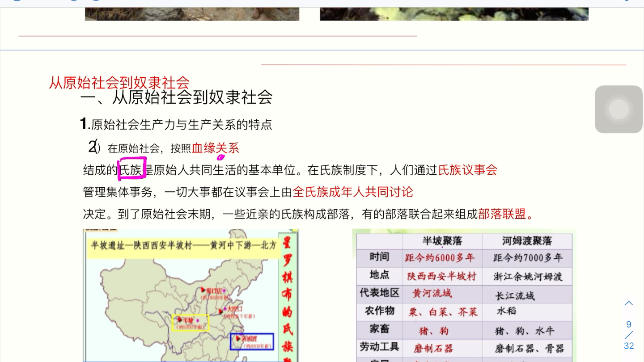This screenshot has width=644, height=362.
Task: Click the row label 家畜
Action: [379, 329]
